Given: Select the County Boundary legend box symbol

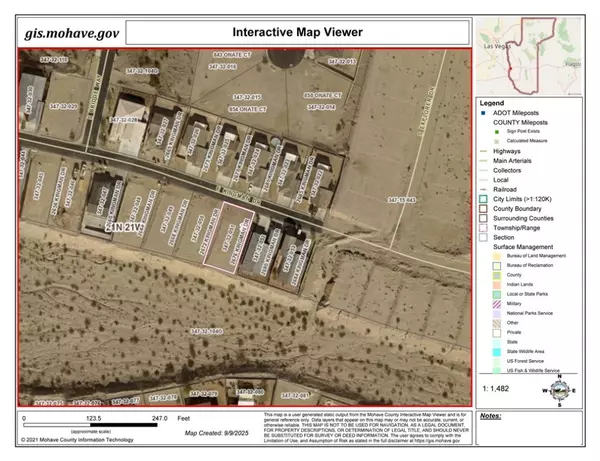Looking at the screenshot, I should pos(483,210).
